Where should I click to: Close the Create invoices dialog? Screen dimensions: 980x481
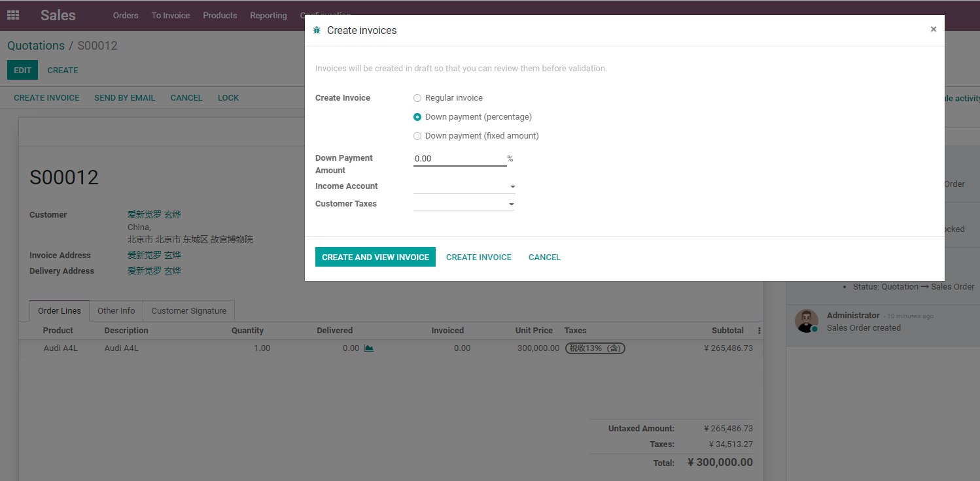pyautogui.click(x=934, y=29)
